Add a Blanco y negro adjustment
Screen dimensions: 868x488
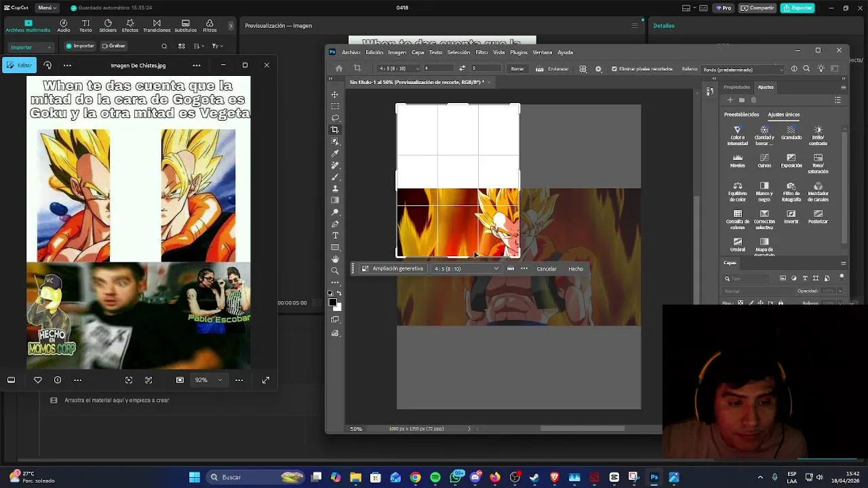pos(764,192)
